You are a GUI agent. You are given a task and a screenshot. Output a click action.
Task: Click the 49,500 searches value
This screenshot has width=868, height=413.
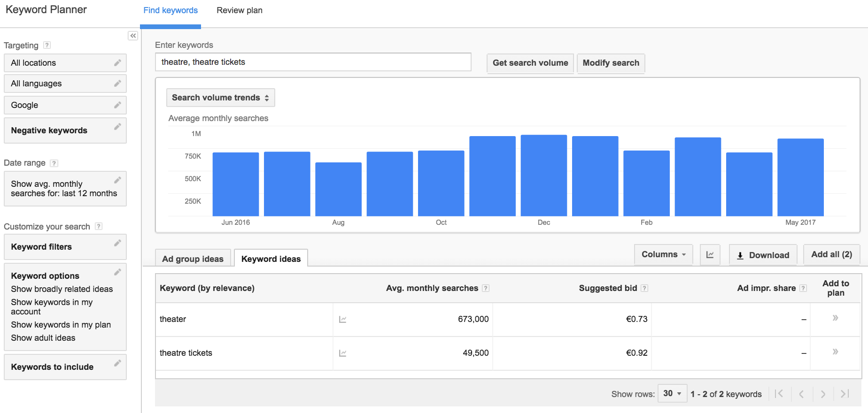coord(476,353)
